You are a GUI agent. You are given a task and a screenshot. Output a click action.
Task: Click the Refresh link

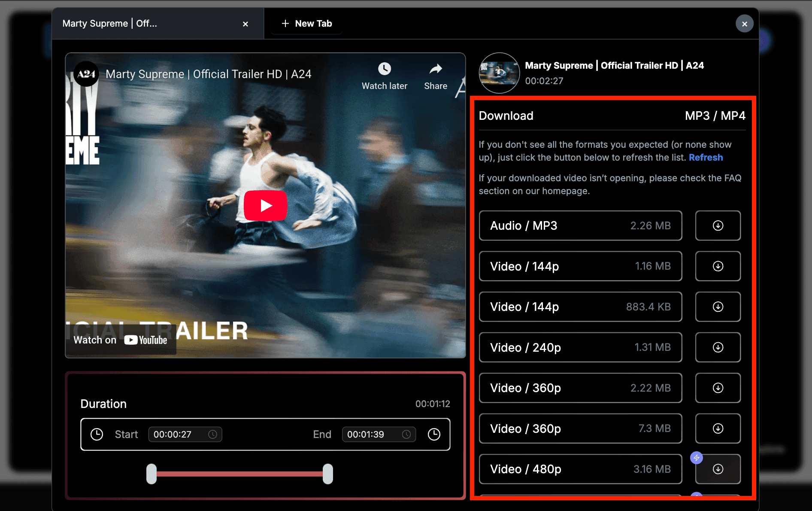click(x=706, y=158)
